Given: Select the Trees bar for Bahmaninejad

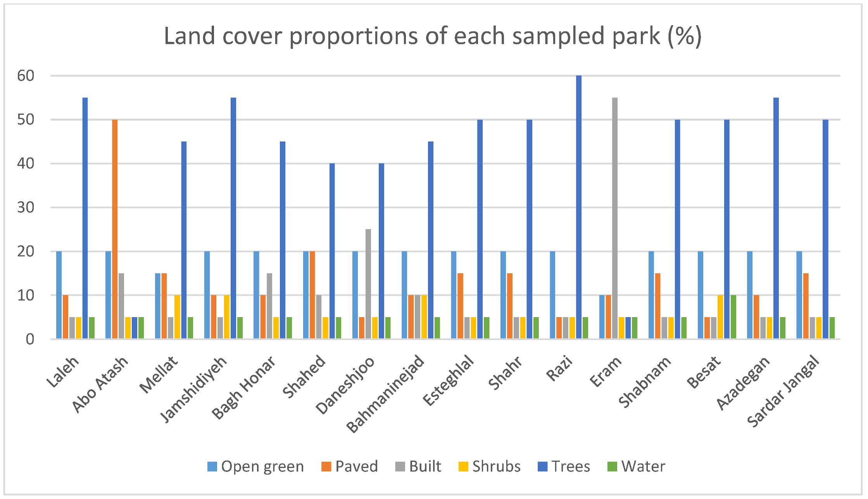Looking at the screenshot, I should [431, 240].
